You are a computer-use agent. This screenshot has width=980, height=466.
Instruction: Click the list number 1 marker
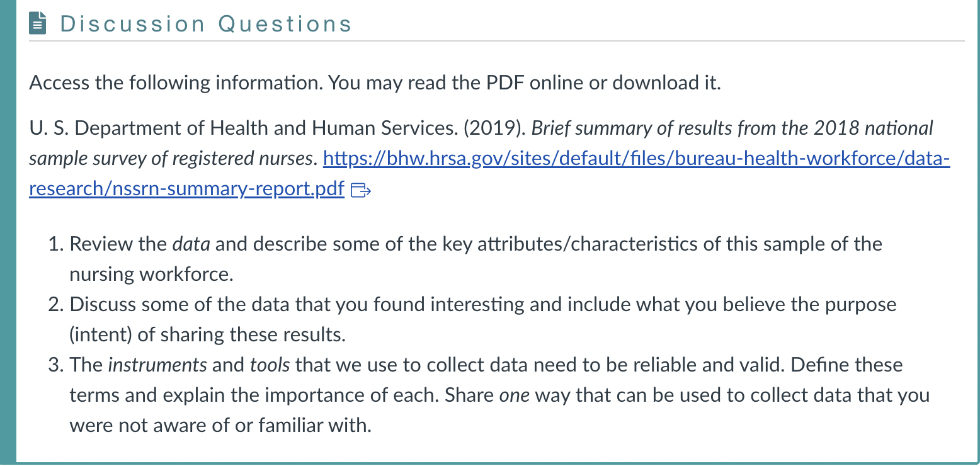coord(56,244)
